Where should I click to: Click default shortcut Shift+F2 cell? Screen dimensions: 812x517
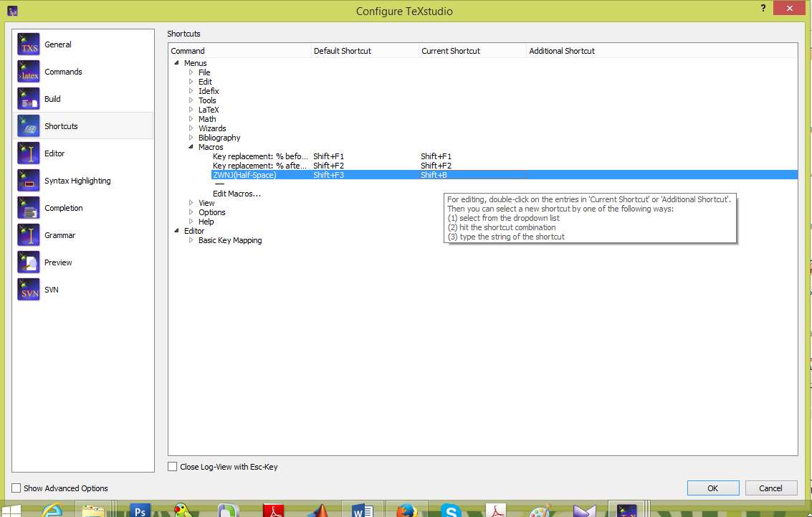pyautogui.click(x=329, y=166)
